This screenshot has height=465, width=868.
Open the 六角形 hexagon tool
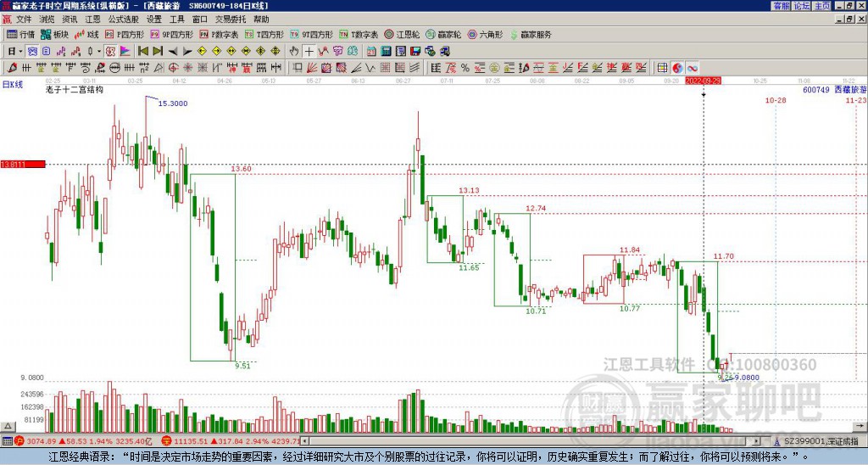click(x=485, y=34)
